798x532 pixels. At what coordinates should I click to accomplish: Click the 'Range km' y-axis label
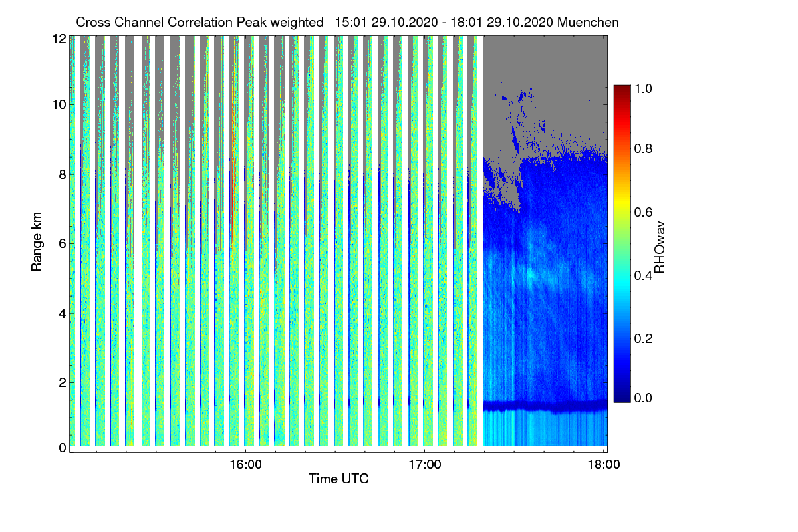[37, 240]
